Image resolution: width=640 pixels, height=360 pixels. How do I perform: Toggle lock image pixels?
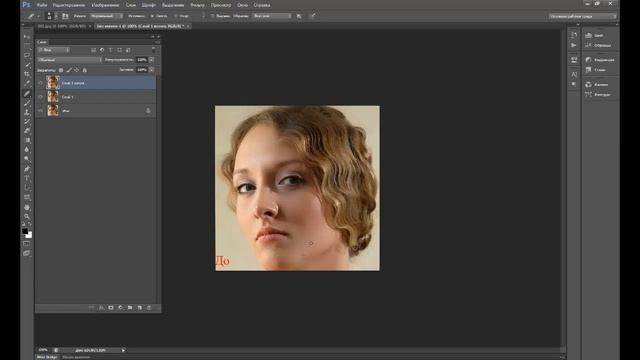point(69,70)
